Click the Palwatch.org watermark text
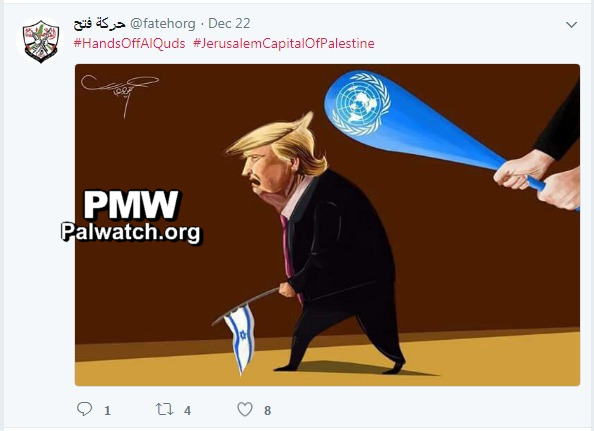 click(x=131, y=232)
